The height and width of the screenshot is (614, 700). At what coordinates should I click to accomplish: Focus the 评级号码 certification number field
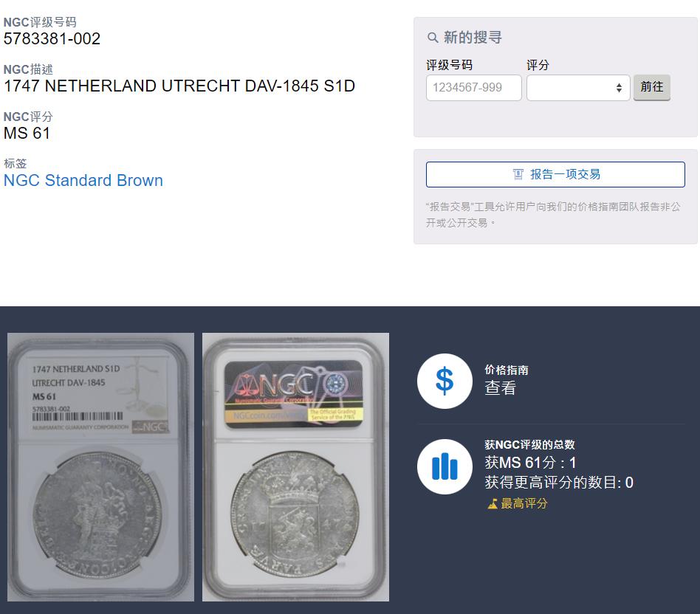pyautogui.click(x=473, y=88)
